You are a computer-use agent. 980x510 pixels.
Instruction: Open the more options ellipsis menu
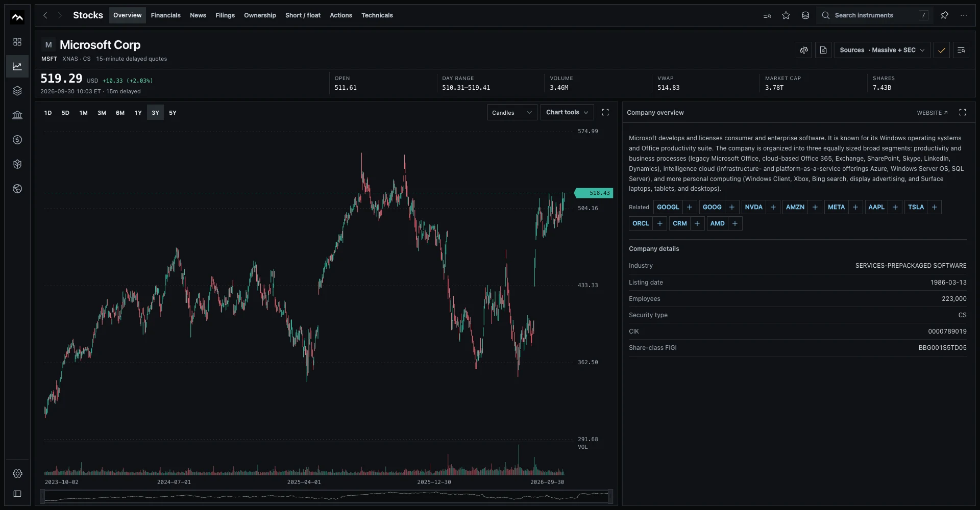coord(964,15)
